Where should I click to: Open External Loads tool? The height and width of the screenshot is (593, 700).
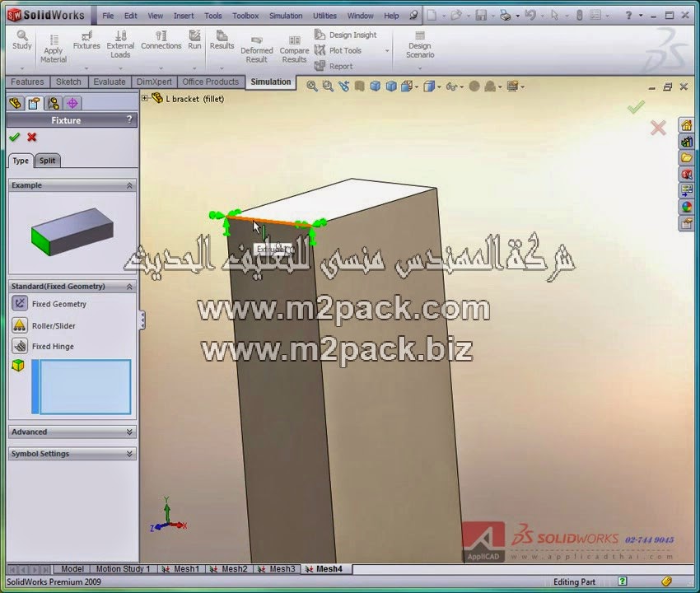(120, 44)
